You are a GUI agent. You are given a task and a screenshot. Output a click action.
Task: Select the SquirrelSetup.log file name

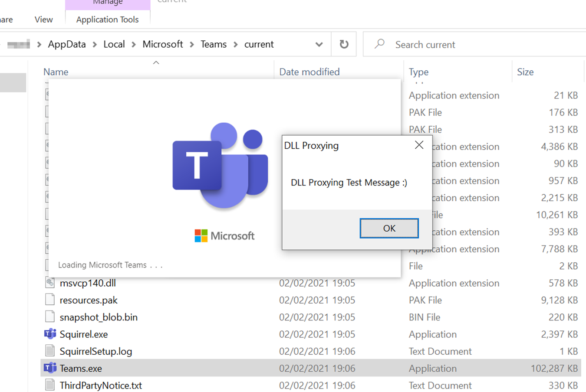(96, 351)
